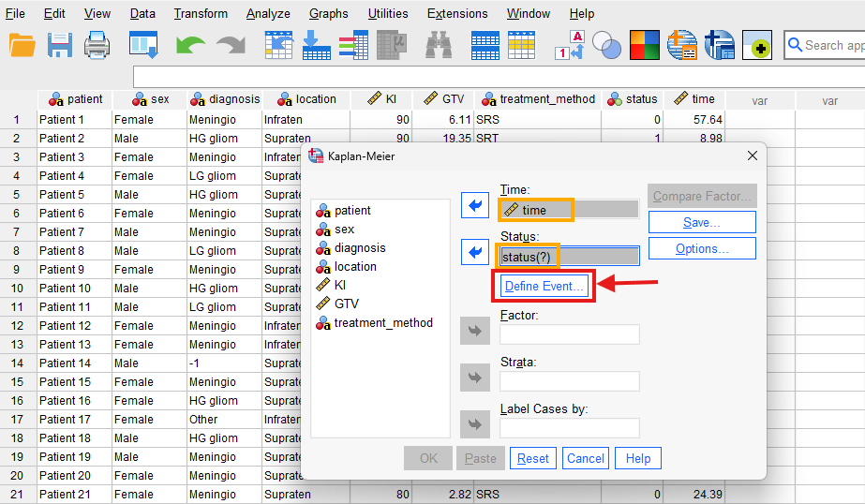865x504 pixels.
Task: Click the Label Cases by field
Action: (569, 428)
